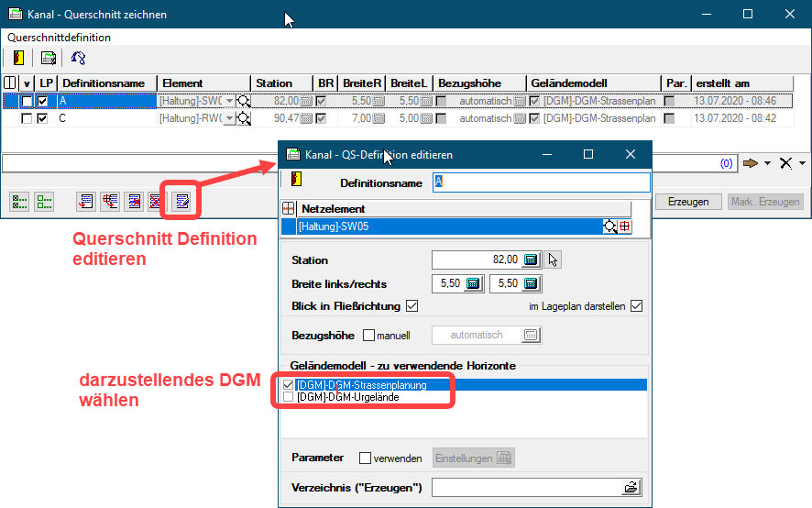
Task: Open the calculator next to Station field
Action: coord(531,260)
